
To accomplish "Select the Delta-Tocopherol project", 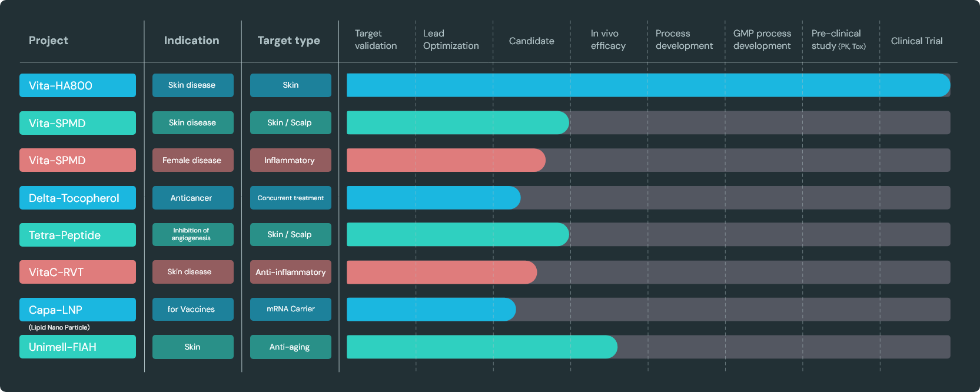I will [x=77, y=198].
